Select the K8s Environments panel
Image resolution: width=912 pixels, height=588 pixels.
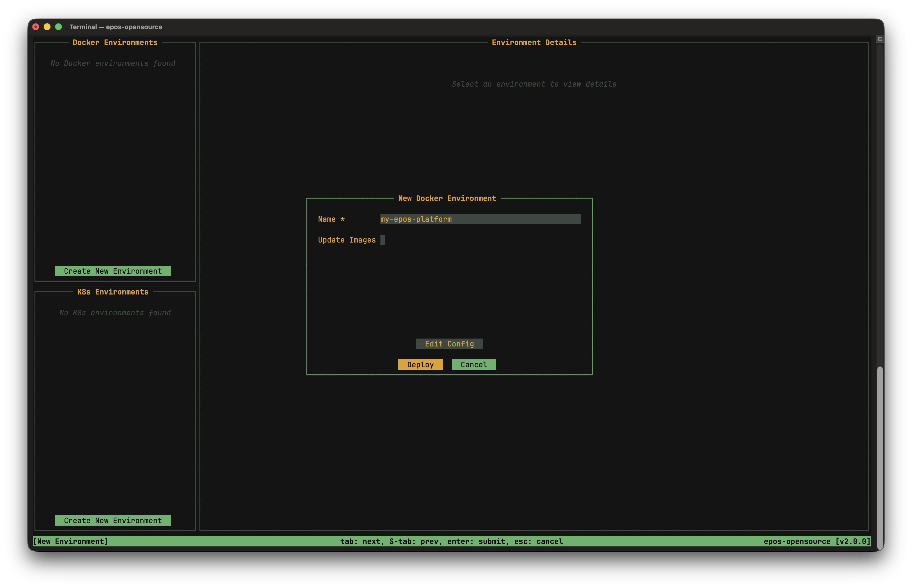(113, 292)
